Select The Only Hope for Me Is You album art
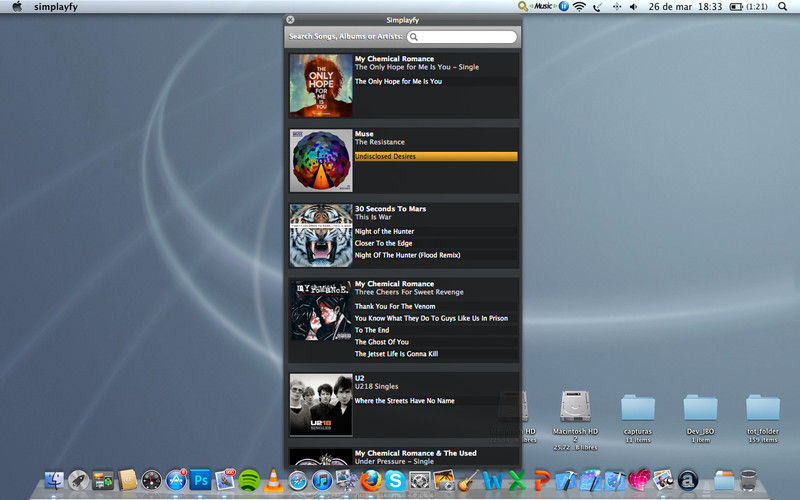The image size is (800, 500). pyautogui.click(x=321, y=86)
